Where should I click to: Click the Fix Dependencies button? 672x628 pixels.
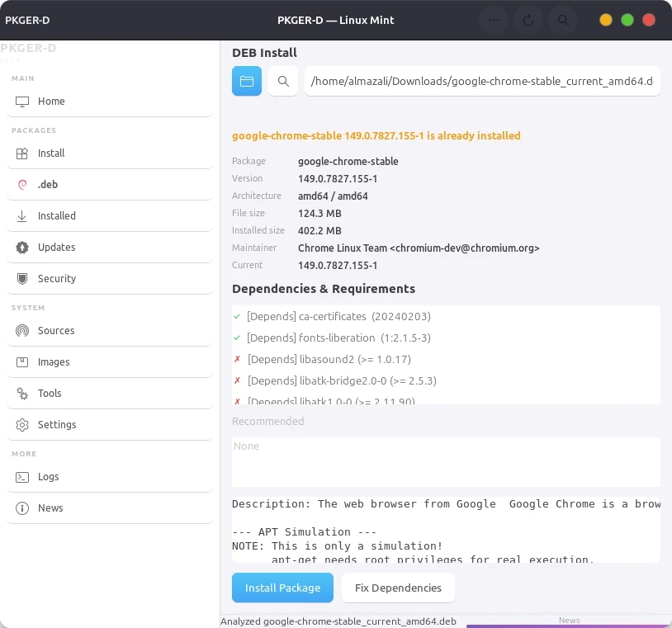[398, 588]
